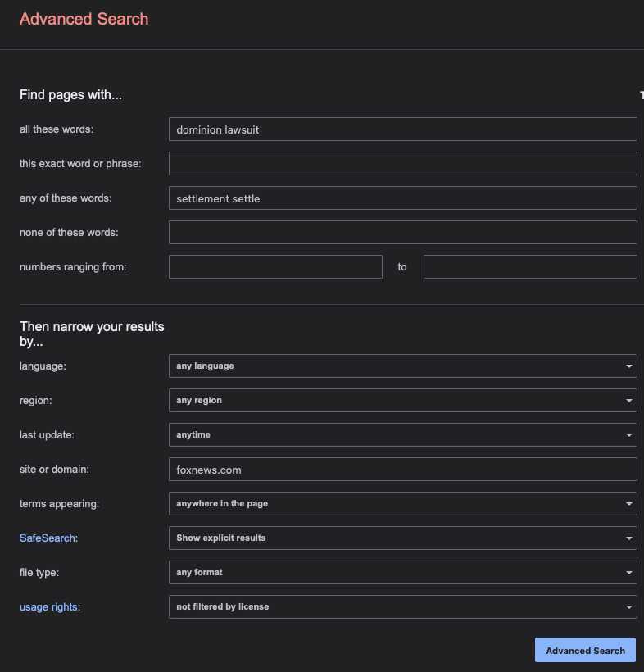Click the 'terms appearing:' label
The height and width of the screenshot is (672, 644).
click(59, 503)
